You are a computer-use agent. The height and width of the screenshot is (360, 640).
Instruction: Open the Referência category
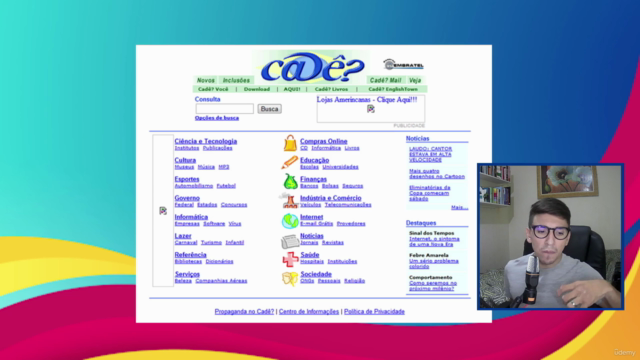tap(191, 255)
